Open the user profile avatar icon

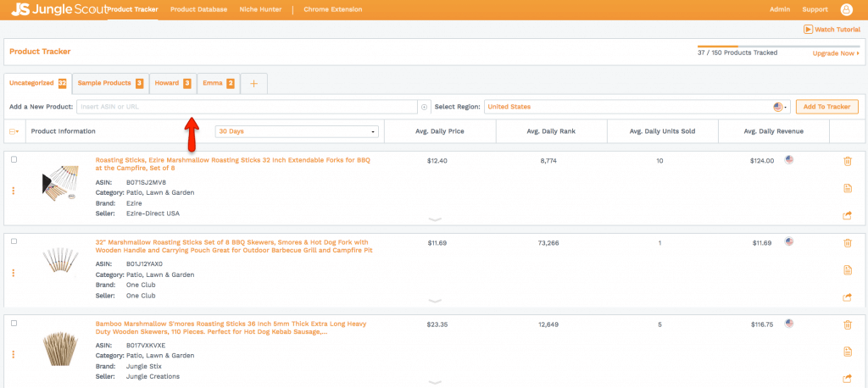pos(847,9)
